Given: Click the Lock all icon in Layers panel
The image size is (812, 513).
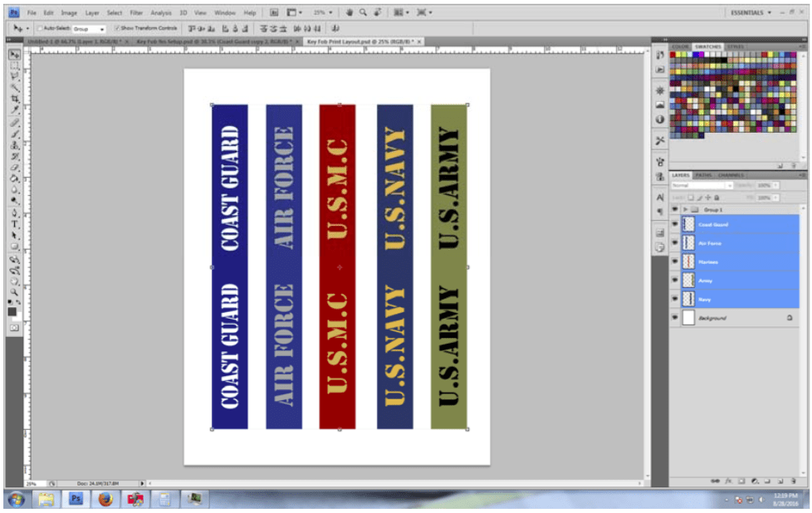Looking at the screenshot, I should [x=717, y=198].
